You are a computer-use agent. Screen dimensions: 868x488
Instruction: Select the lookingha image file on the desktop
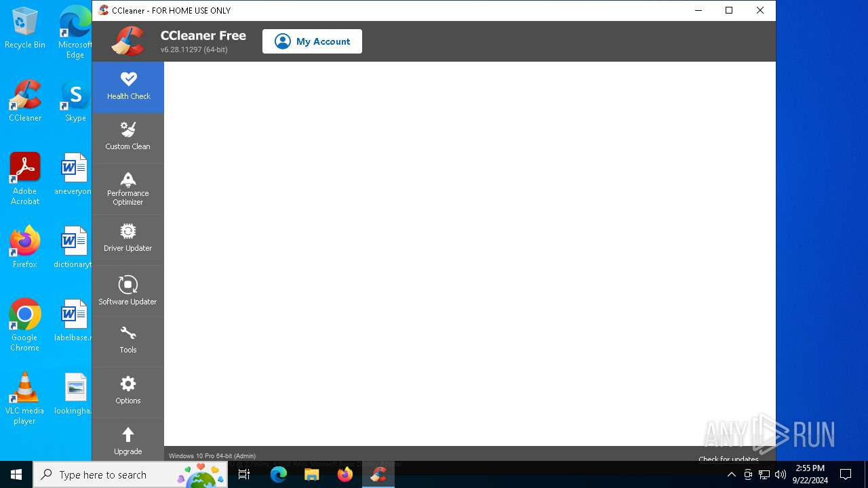tap(74, 394)
